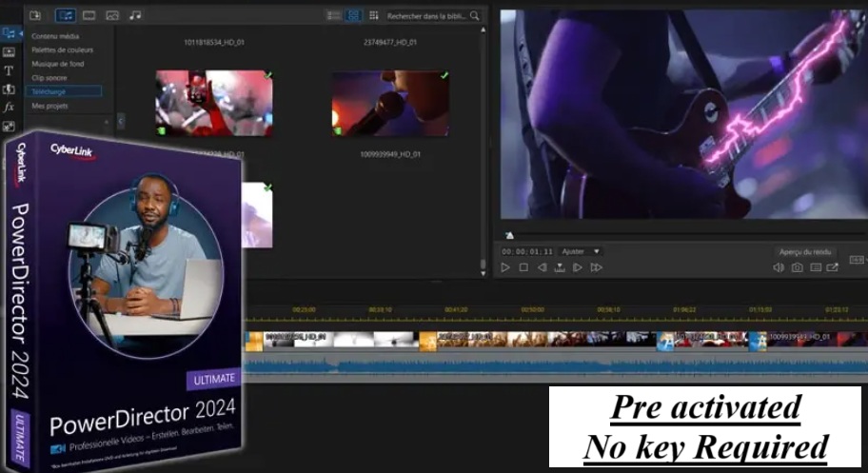Open the Effects (fx) Room icon

(x=9, y=108)
